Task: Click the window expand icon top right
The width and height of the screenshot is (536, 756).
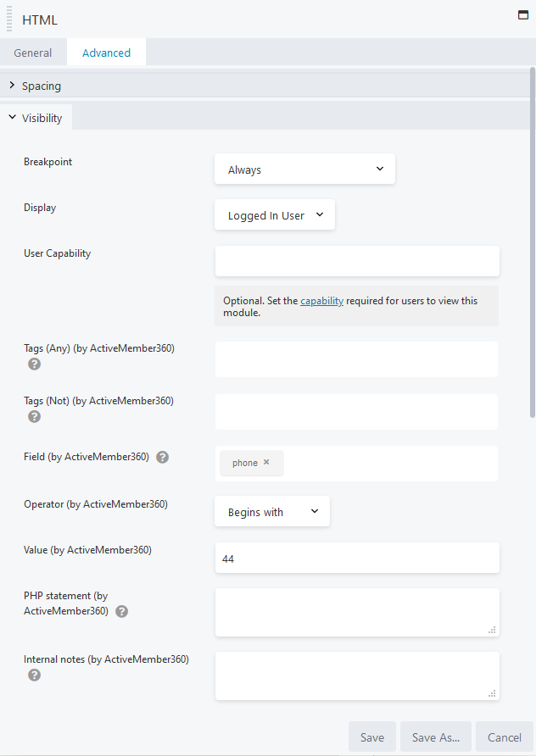Action: pyautogui.click(x=523, y=14)
